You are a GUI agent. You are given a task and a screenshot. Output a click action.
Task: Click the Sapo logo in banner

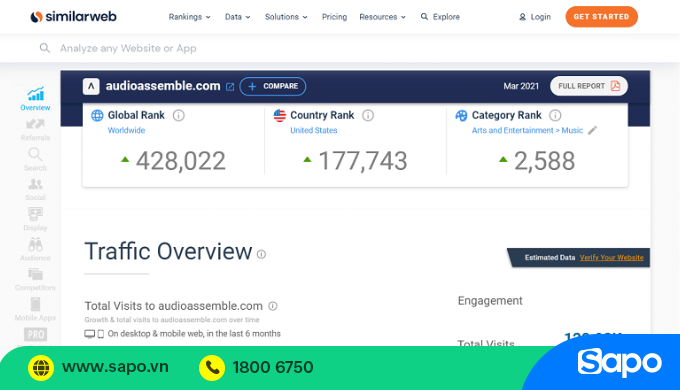click(619, 362)
